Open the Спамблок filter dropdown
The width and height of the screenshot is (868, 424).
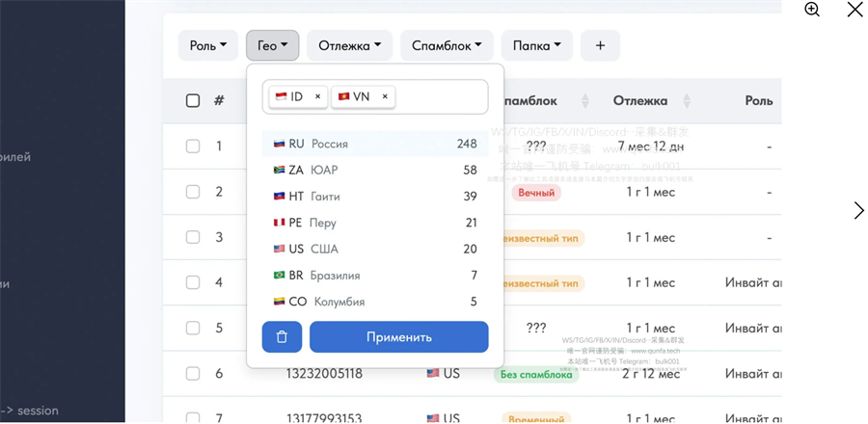click(x=447, y=45)
